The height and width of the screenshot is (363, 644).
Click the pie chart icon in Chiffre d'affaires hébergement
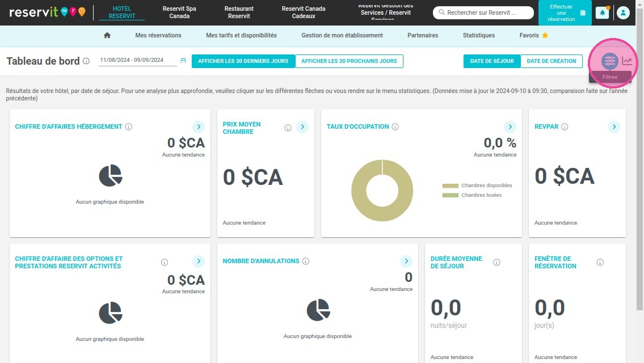[x=111, y=176]
